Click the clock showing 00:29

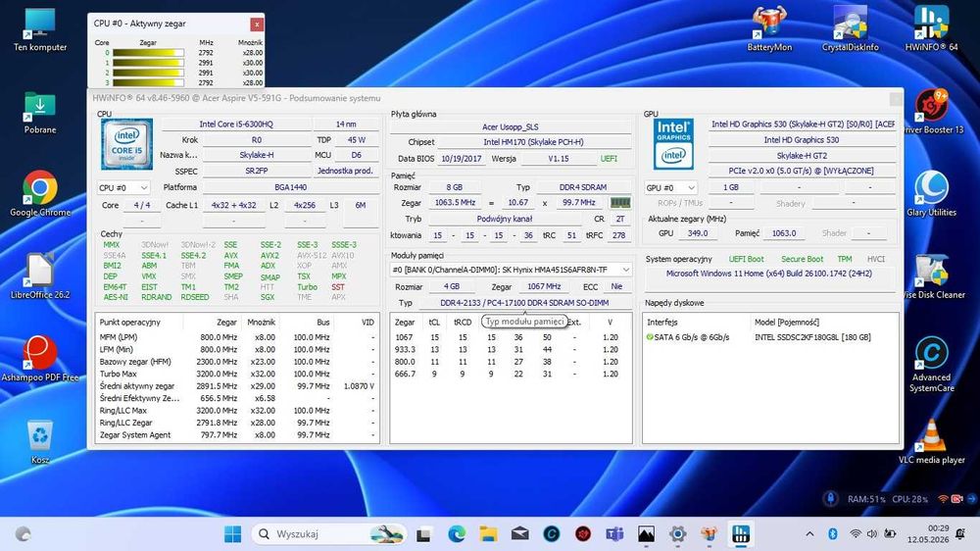point(938,528)
